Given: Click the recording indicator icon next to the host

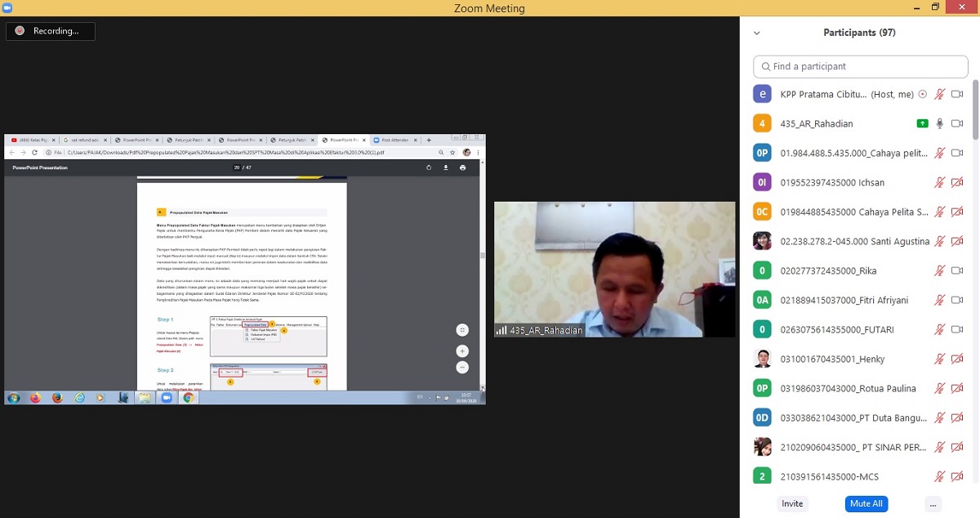Looking at the screenshot, I should pos(922,94).
